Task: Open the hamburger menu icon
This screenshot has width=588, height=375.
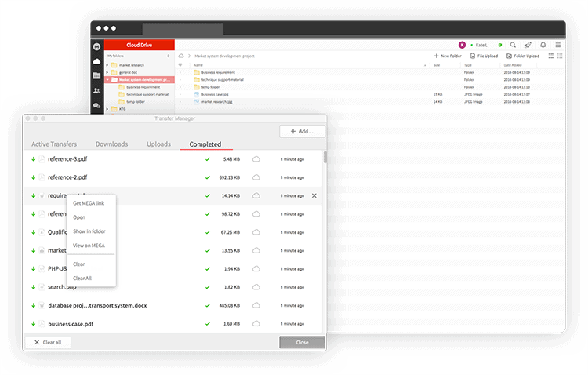Action: pos(558,45)
